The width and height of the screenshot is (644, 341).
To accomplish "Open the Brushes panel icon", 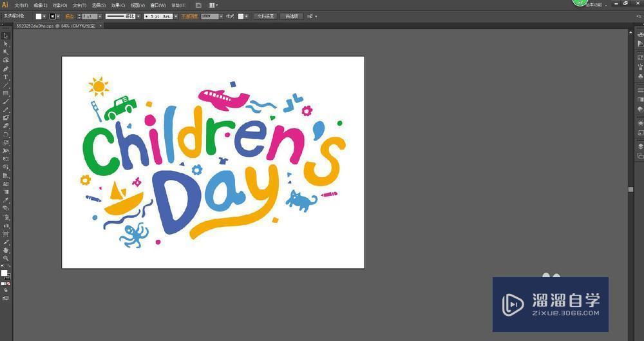I will tap(640, 67).
